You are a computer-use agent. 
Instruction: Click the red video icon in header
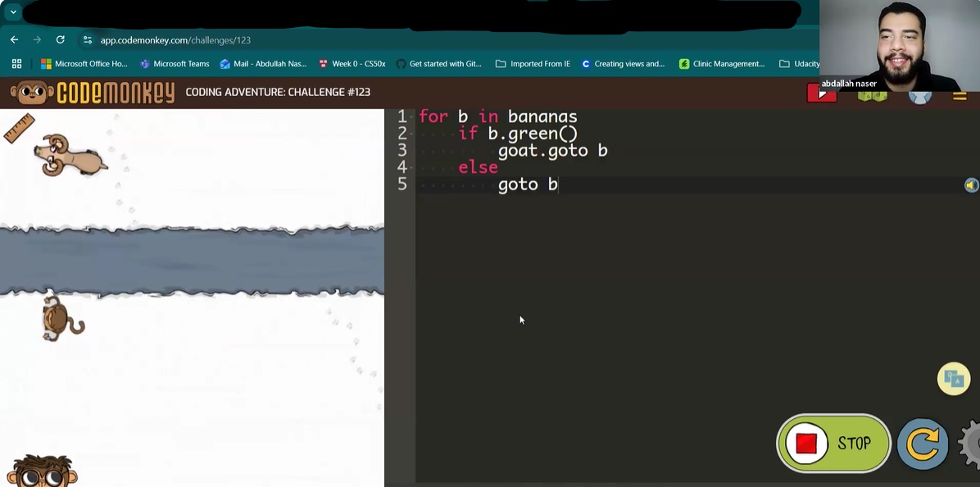click(821, 93)
